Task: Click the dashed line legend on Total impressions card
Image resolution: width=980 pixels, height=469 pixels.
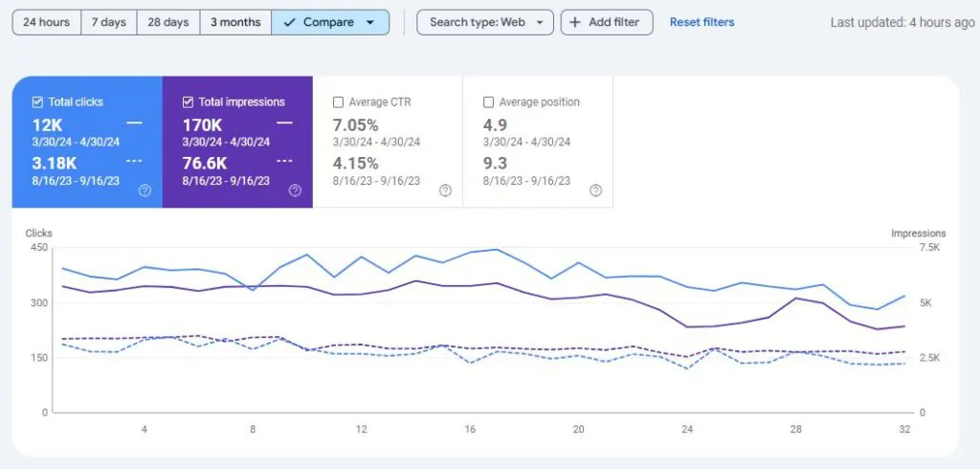Action: pyautogui.click(x=284, y=162)
